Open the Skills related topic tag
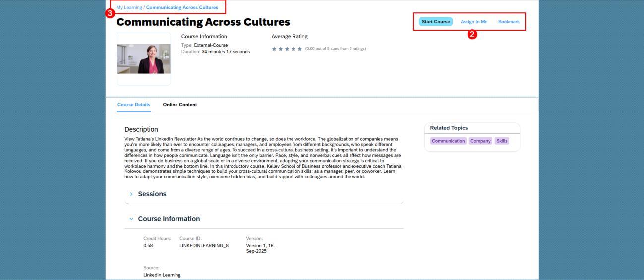The height and width of the screenshot is (280, 644). click(x=502, y=141)
